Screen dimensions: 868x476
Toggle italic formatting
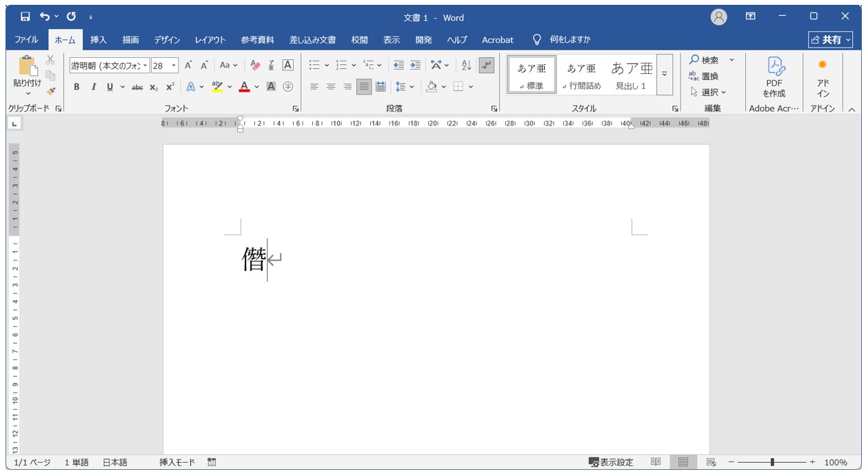point(94,87)
